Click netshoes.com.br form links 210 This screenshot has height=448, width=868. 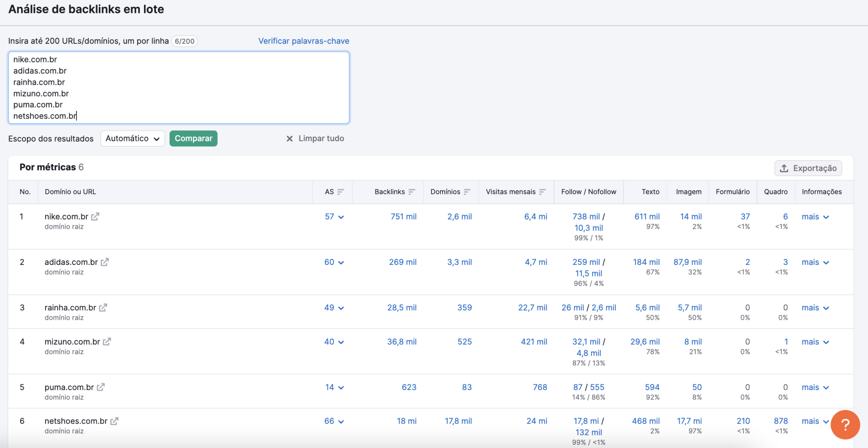(743, 421)
